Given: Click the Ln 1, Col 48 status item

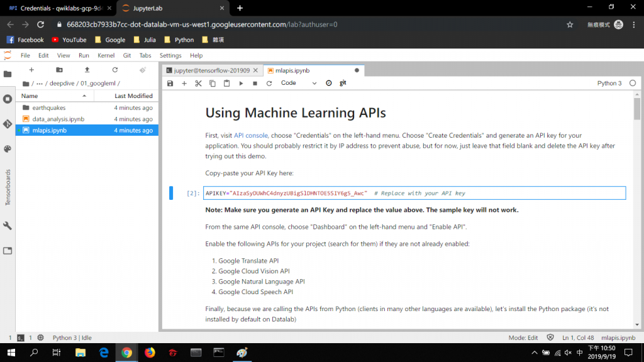Looking at the screenshot, I should 578,337.
